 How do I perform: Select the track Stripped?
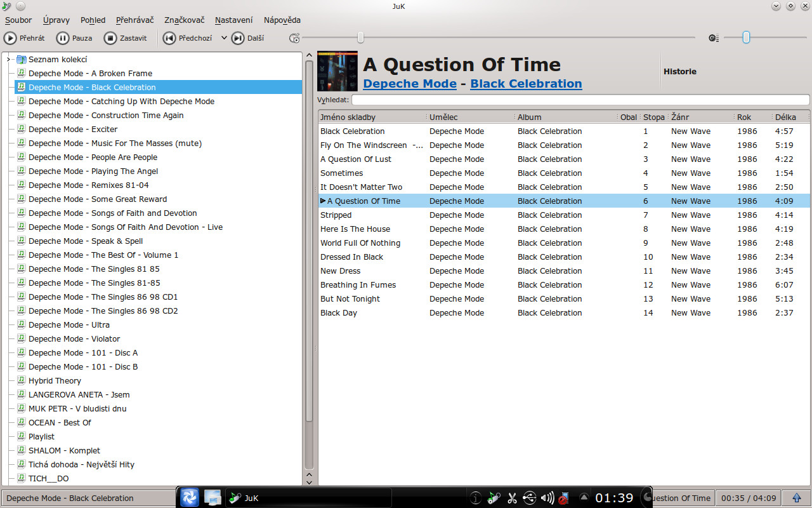[564, 215]
